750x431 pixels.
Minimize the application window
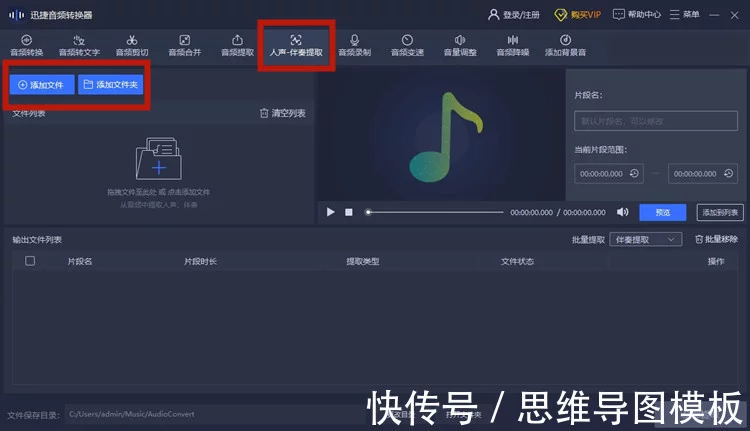(x=714, y=15)
